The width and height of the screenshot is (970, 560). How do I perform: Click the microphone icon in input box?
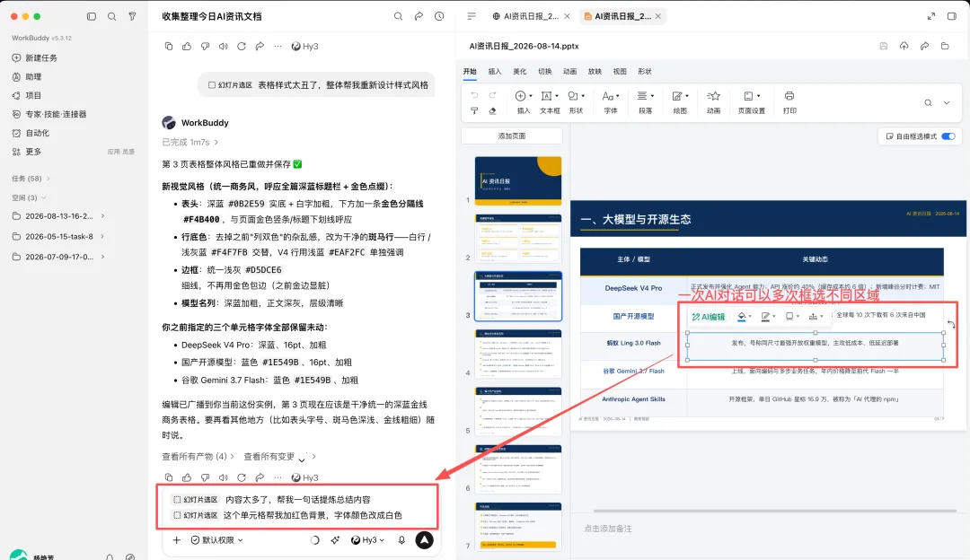[x=401, y=540]
